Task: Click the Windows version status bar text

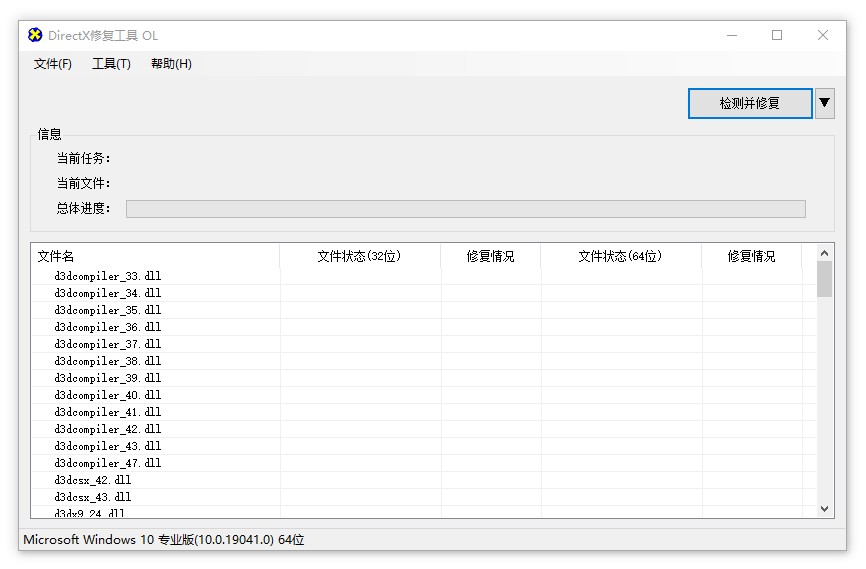Action: click(164, 540)
